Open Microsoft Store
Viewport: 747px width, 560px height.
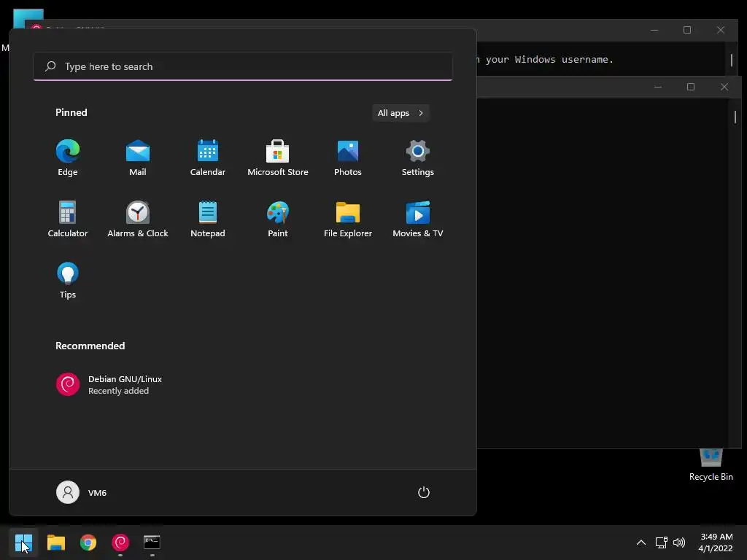[278, 158]
